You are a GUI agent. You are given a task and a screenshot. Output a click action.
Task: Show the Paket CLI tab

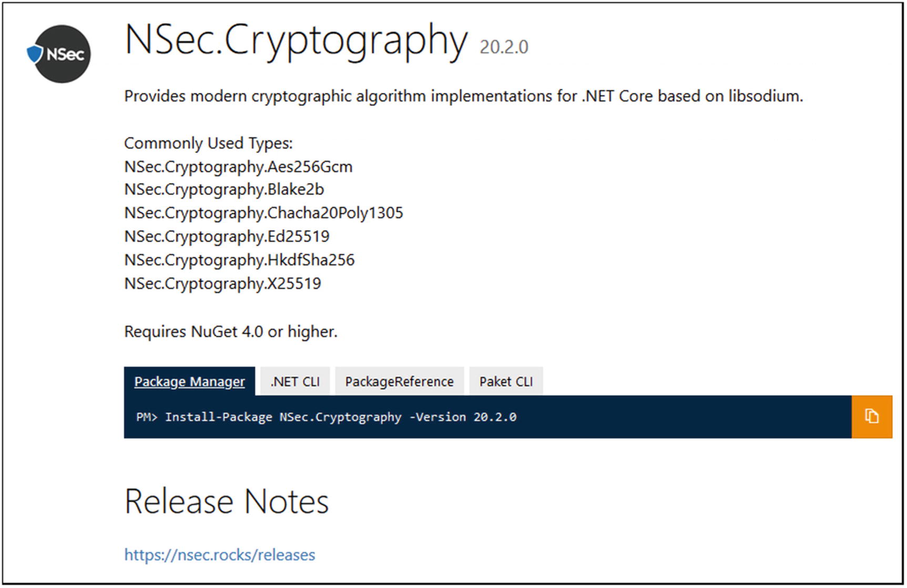click(x=506, y=381)
